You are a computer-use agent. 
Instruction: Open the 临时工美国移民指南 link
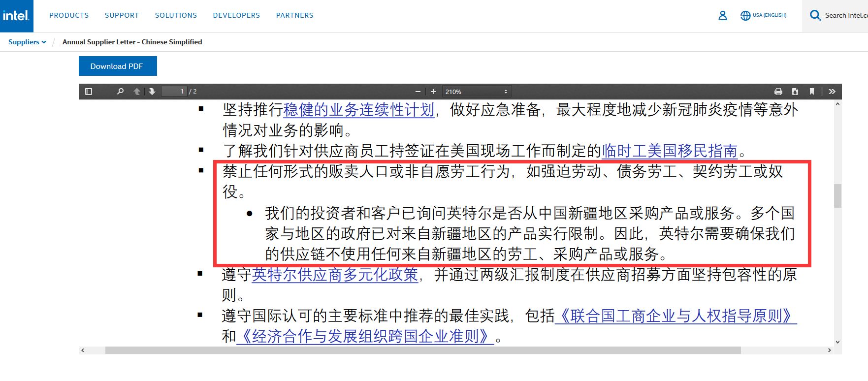tap(670, 151)
